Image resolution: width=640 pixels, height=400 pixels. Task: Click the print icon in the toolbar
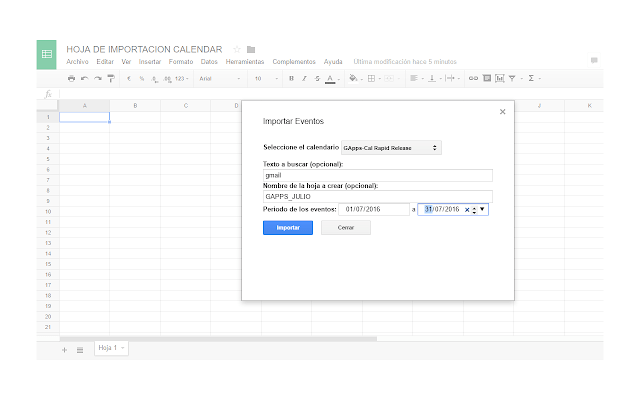[x=71, y=78]
